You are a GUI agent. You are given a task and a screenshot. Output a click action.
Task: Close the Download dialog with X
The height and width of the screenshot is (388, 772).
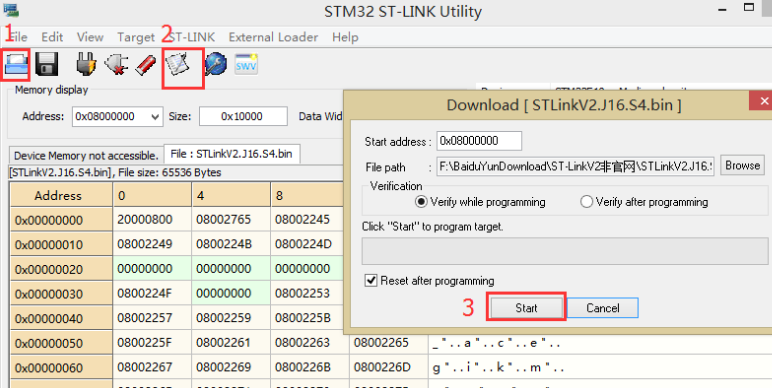point(763,101)
